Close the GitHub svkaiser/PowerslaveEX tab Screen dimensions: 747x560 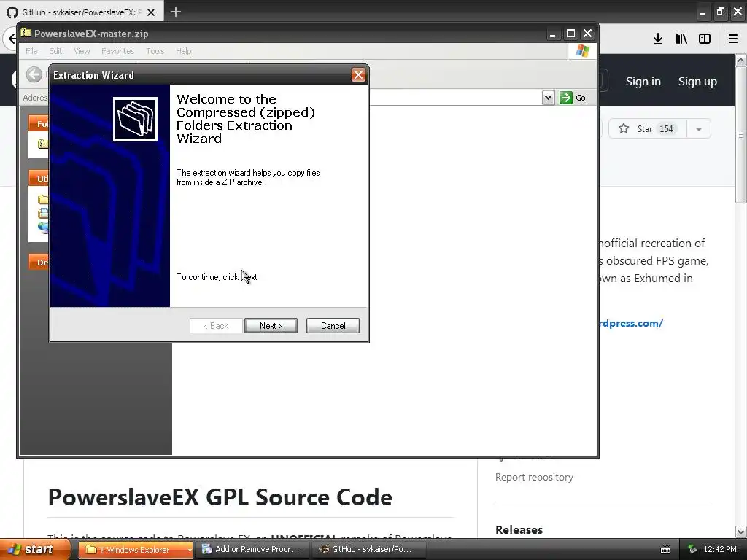(x=151, y=12)
